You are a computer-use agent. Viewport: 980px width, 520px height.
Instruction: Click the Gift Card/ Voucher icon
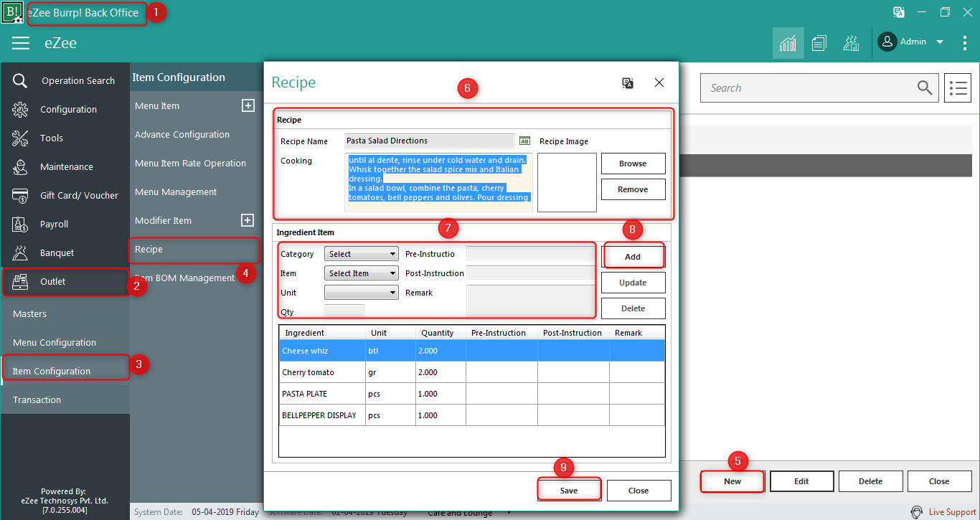[x=20, y=195]
